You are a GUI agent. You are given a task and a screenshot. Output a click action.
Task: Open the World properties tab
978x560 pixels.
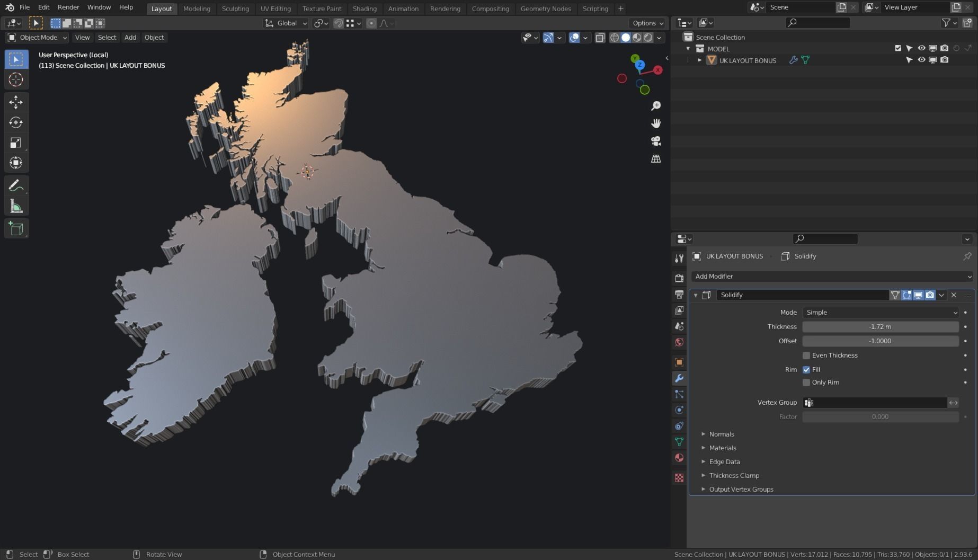point(679,342)
